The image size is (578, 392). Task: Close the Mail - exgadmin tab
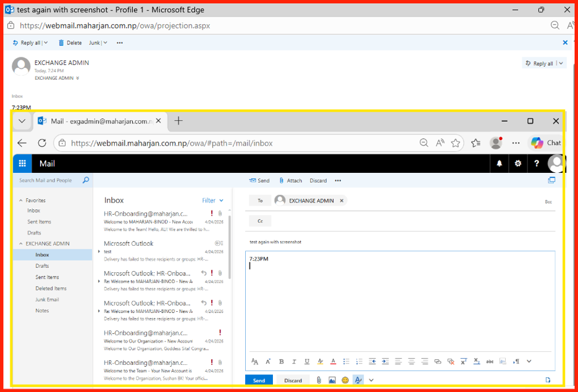[x=159, y=121]
